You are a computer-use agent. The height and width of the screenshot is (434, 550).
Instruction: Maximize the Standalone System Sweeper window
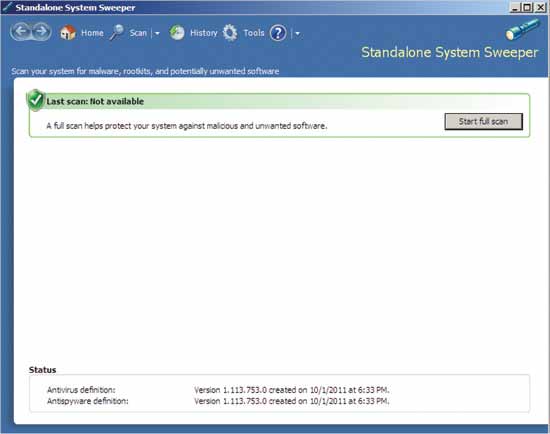coord(527,7)
